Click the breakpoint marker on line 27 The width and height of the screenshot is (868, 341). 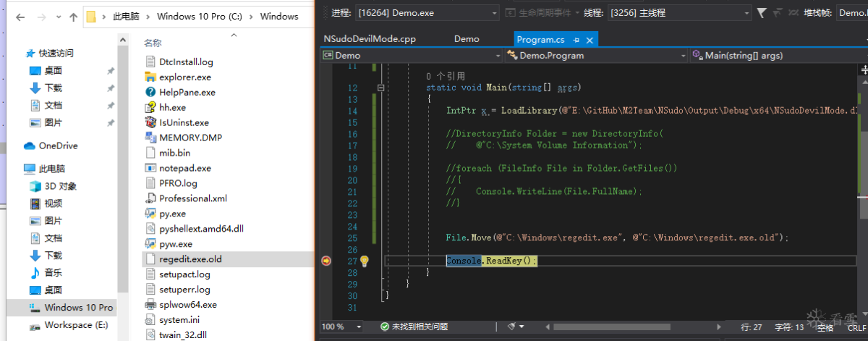(326, 261)
